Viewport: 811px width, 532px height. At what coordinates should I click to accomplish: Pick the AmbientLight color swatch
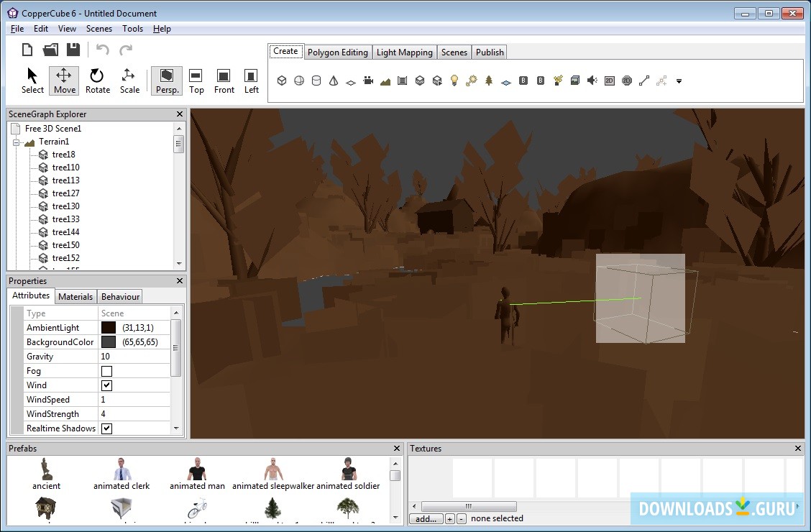click(108, 328)
